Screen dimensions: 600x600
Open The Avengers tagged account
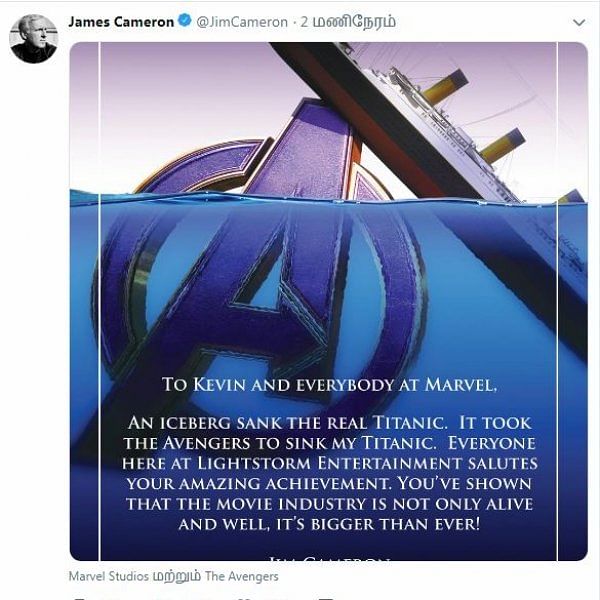point(241,576)
